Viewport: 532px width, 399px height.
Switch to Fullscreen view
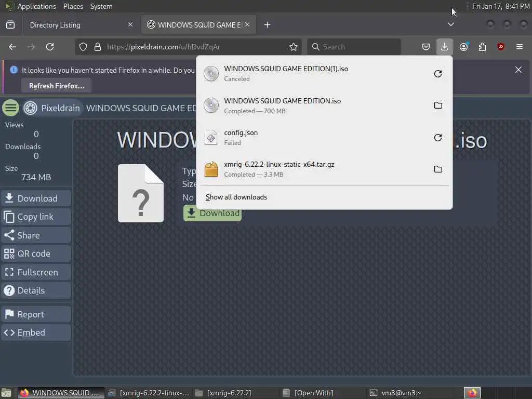coord(36,272)
